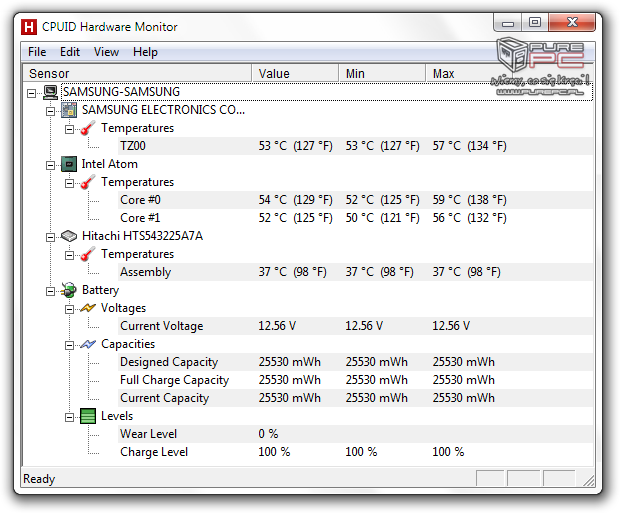This screenshot has width=620, height=513.
Task: Select the Designed Capacity row
Action: (356, 362)
